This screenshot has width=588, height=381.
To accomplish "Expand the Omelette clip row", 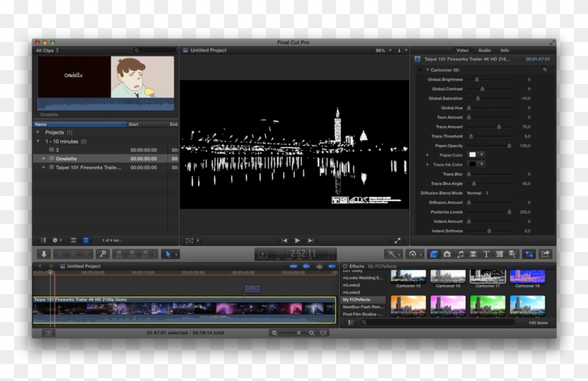I will [x=44, y=158].
